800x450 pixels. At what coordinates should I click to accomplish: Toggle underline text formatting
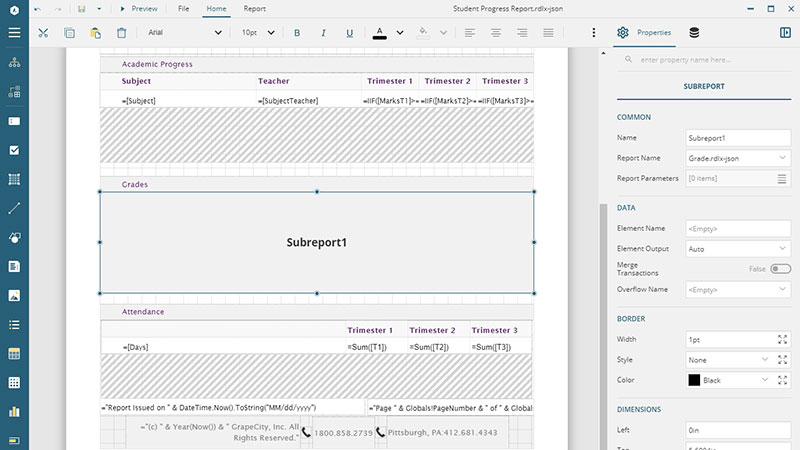coord(349,32)
